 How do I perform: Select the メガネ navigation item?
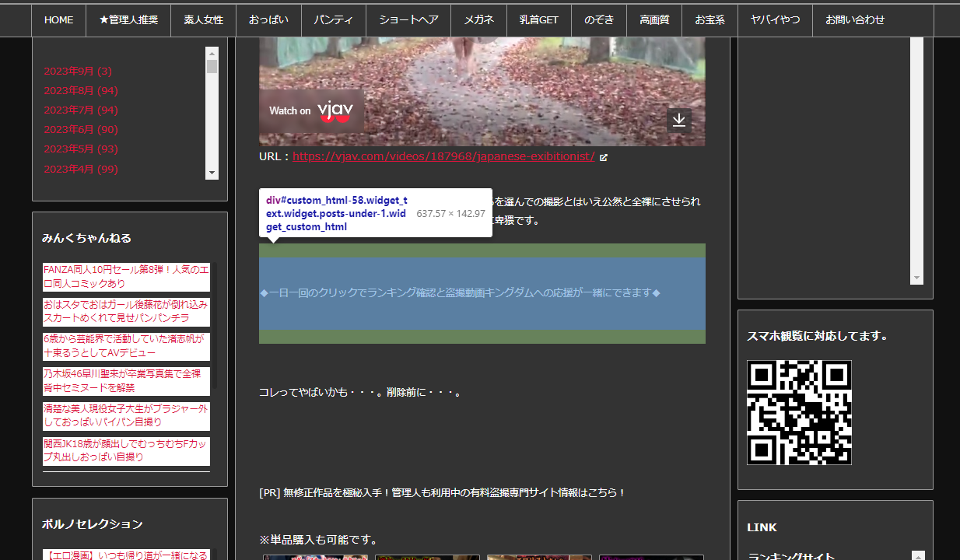click(x=478, y=20)
